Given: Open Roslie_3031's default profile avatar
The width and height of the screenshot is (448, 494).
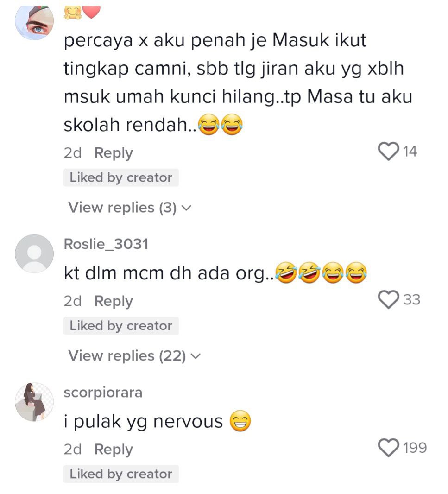Looking at the screenshot, I should coord(34,253).
